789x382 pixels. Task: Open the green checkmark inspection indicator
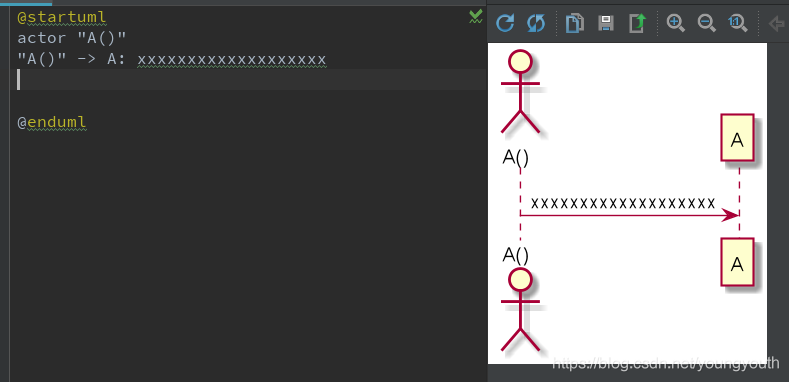[476, 17]
